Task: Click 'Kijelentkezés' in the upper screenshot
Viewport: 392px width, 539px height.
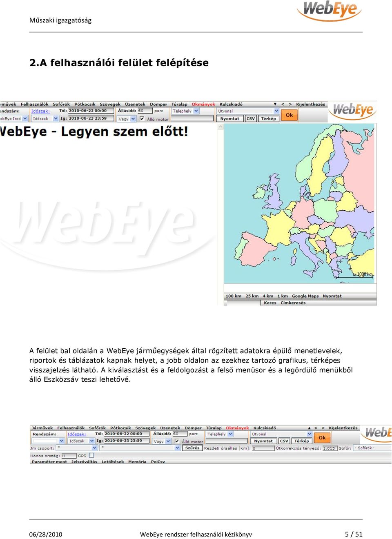Action: click(311, 105)
